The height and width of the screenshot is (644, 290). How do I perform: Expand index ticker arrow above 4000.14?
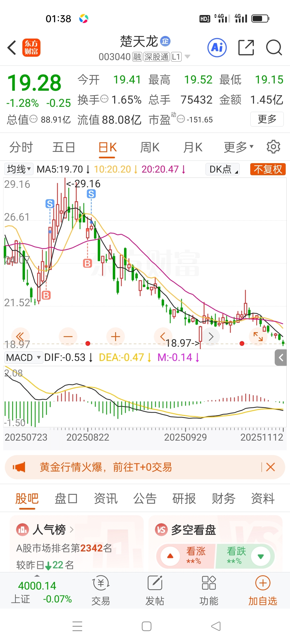37,576
